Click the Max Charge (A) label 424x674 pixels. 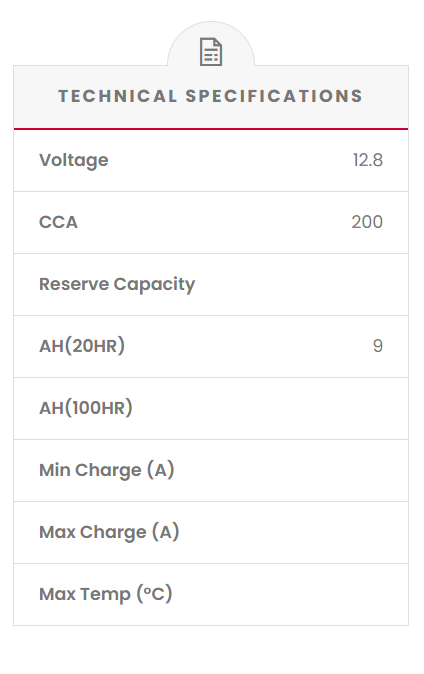point(109,532)
